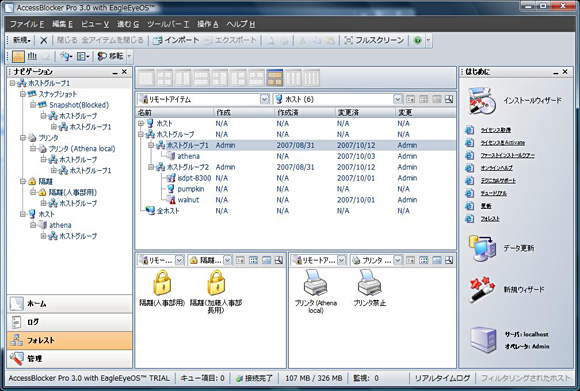This screenshot has width=580, height=391.
Task: Select athena in navigation tree
Action: coord(60,225)
